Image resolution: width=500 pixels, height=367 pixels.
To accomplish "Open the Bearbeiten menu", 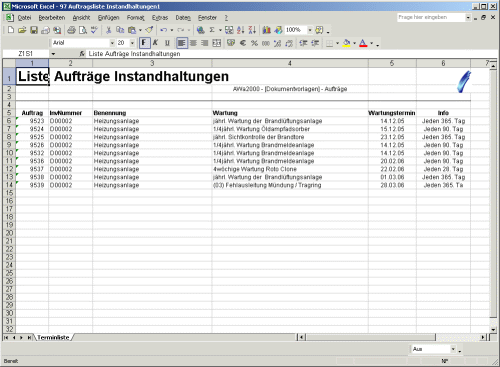I will click(x=52, y=18).
